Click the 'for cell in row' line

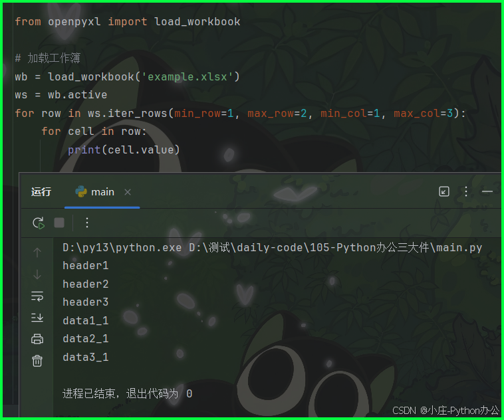click(94, 131)
